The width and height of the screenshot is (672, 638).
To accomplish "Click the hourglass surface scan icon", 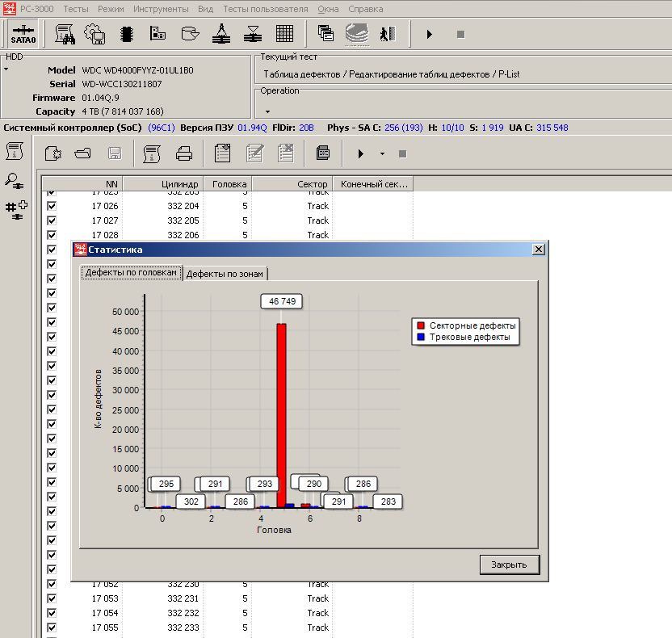I will tap(253, 34).
